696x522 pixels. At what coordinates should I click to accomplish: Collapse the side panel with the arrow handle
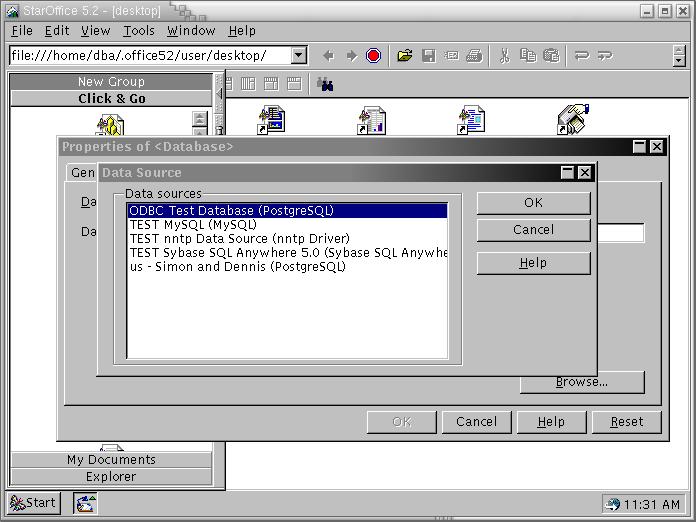pos(219,94)
